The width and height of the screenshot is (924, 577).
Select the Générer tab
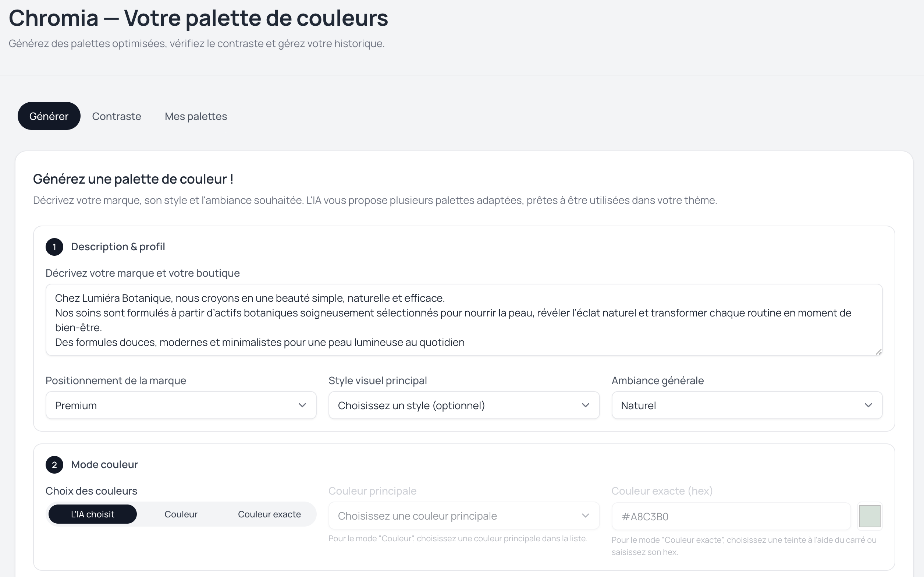pyautogui.click(x=49, y=116)
